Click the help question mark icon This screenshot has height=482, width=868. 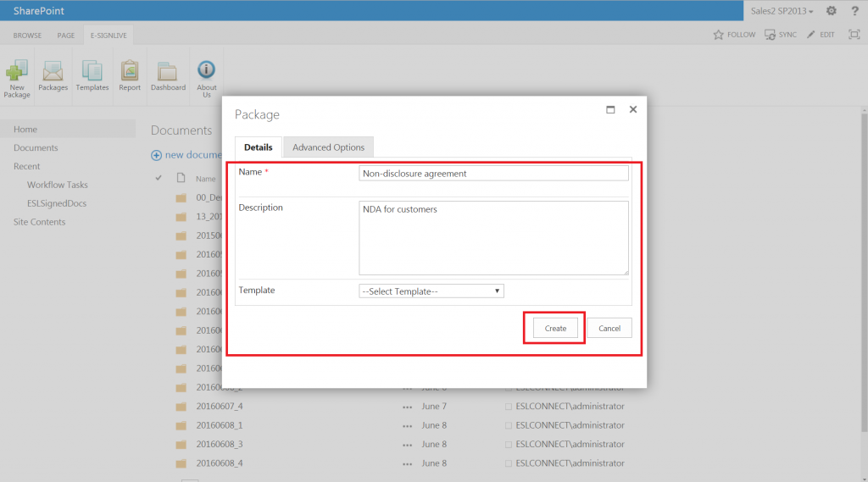point(854,10)
